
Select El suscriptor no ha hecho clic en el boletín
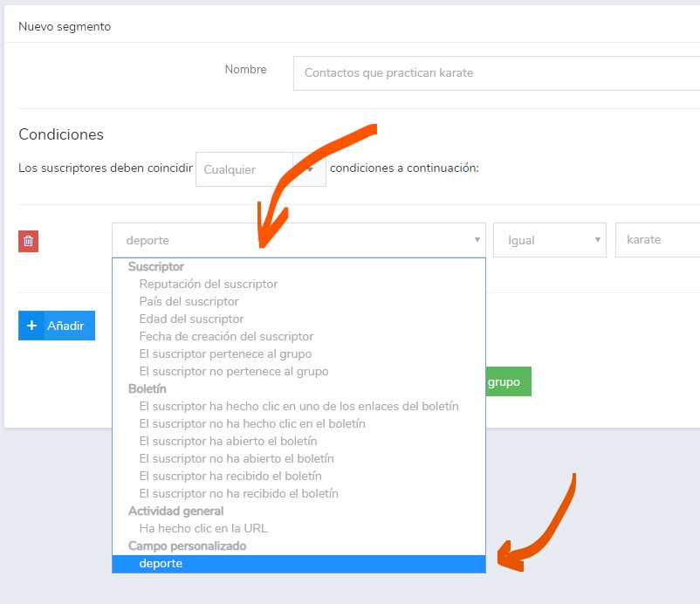point(299,423)
